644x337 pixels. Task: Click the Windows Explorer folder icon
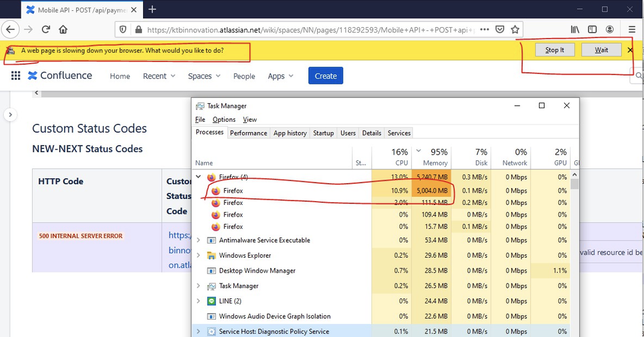pos(211,255)
